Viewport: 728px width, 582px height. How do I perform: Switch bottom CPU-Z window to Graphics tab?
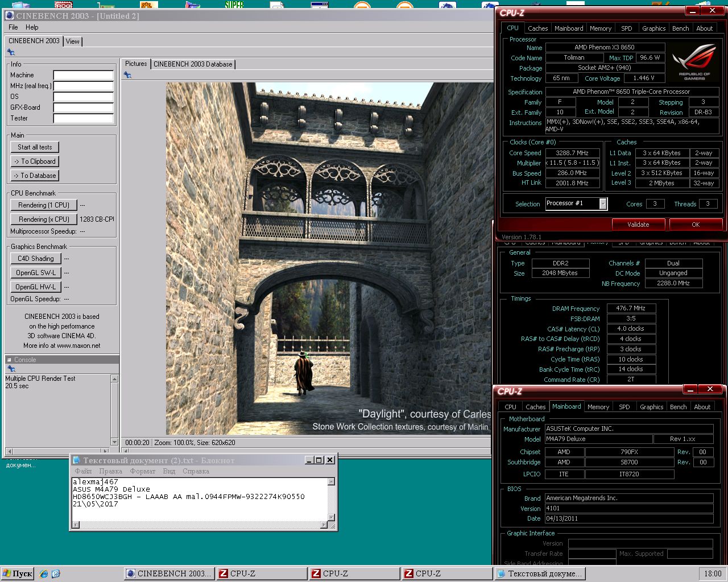pos(651,407)
